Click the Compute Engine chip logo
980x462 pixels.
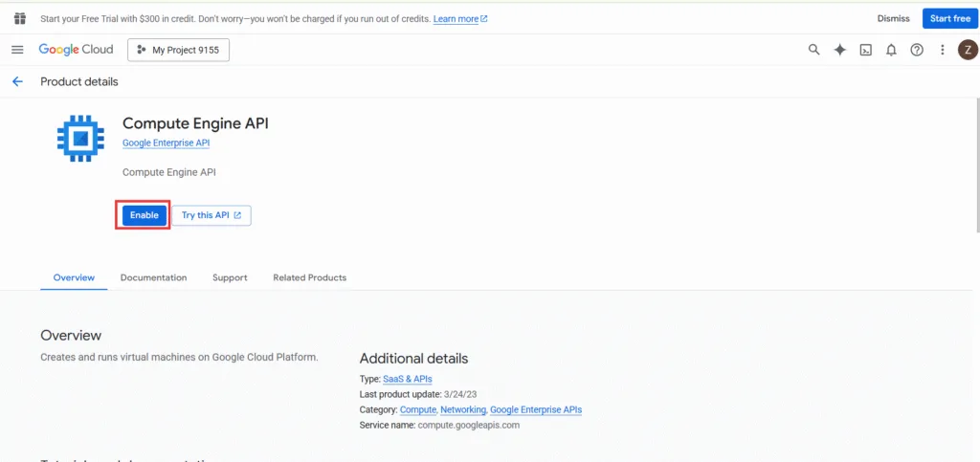pyautogui.click(x=80, y=138)
